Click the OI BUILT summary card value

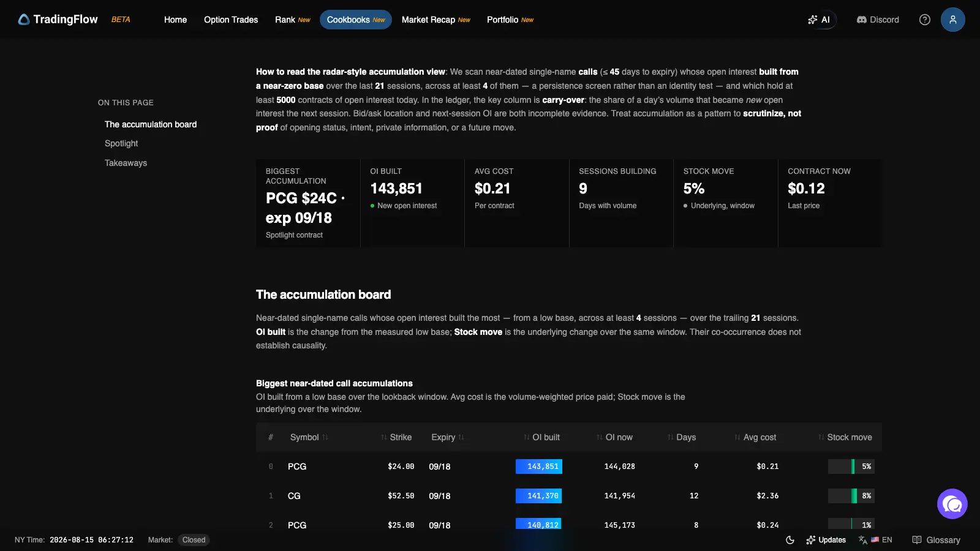coord(396,189)
